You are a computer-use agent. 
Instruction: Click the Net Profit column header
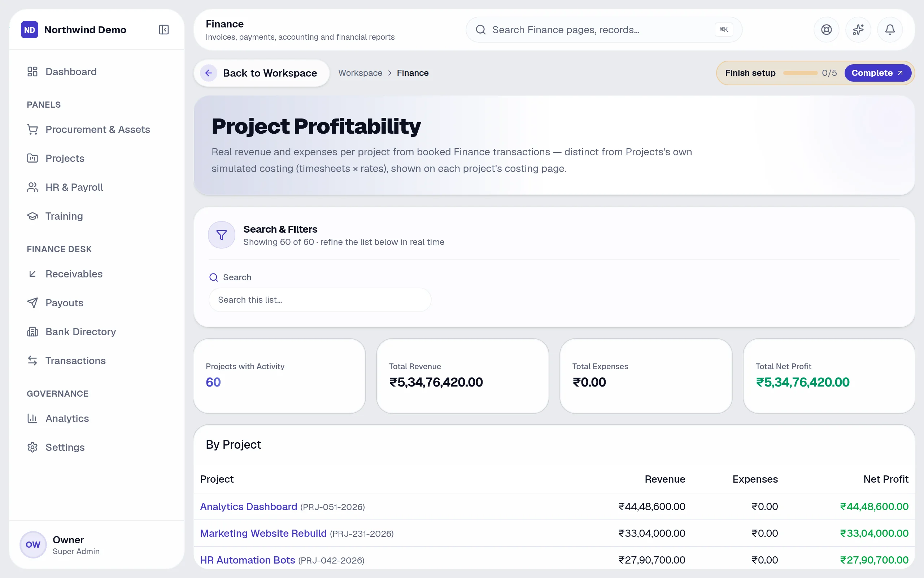[886, 479]
